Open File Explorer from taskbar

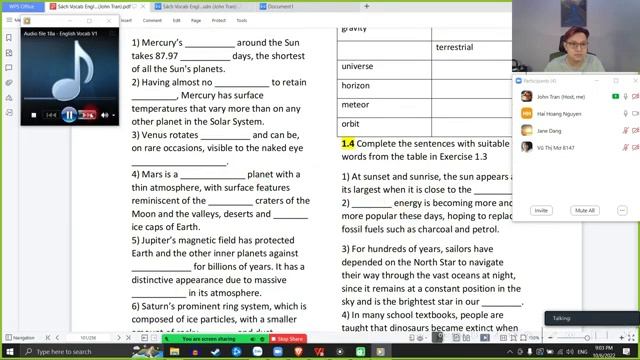[175, 351]
